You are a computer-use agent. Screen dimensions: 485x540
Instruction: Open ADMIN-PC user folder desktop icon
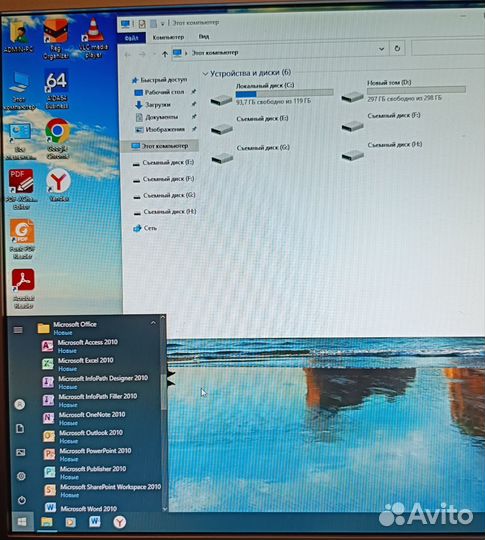point(19,37)
